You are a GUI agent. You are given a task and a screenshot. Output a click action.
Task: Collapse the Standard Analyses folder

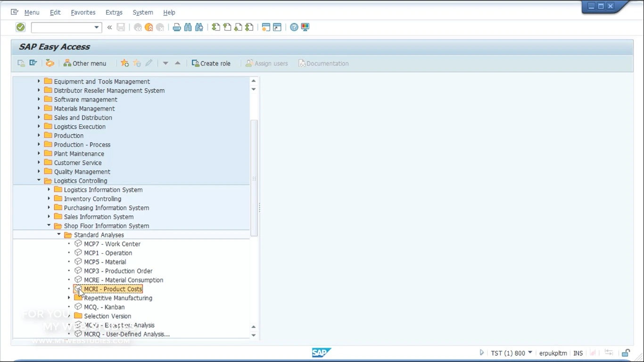click(x=59, y=235)
